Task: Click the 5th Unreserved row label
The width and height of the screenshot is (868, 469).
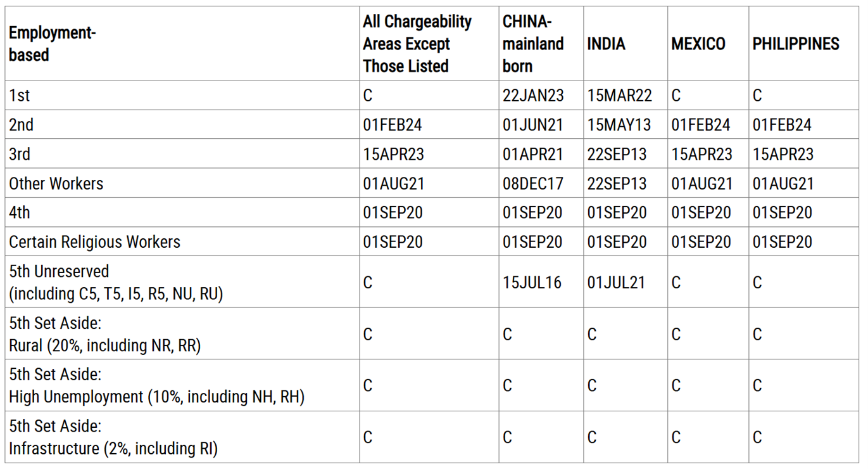Action: [x=116, y=282]
